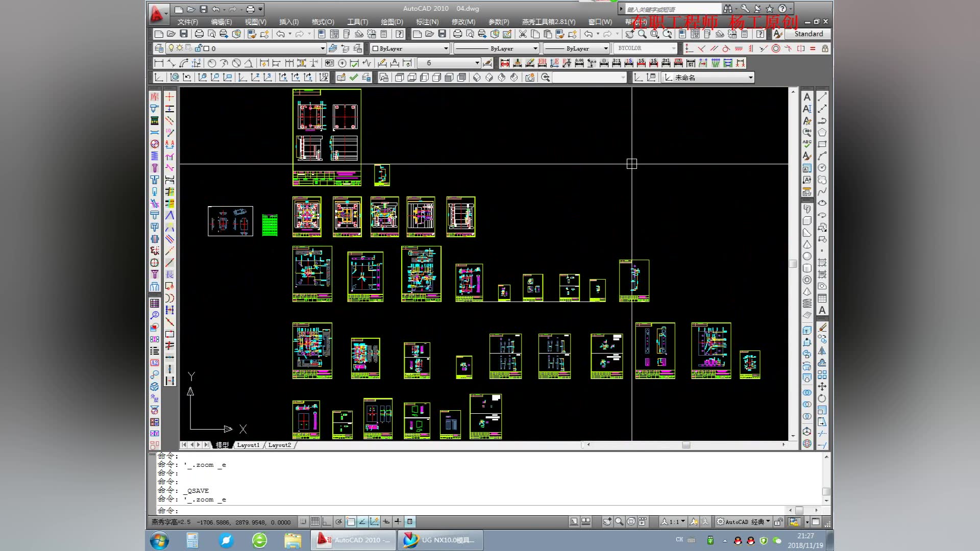Open the ByLayer color dropdown

click(x=446, y=48)
